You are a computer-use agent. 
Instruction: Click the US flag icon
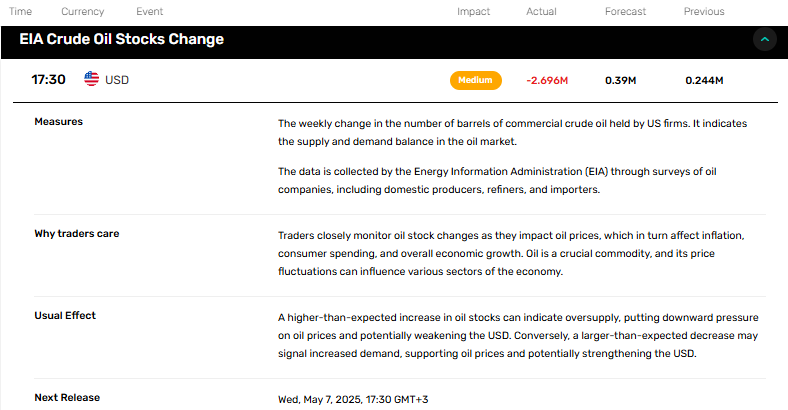[x=91, y=79]
